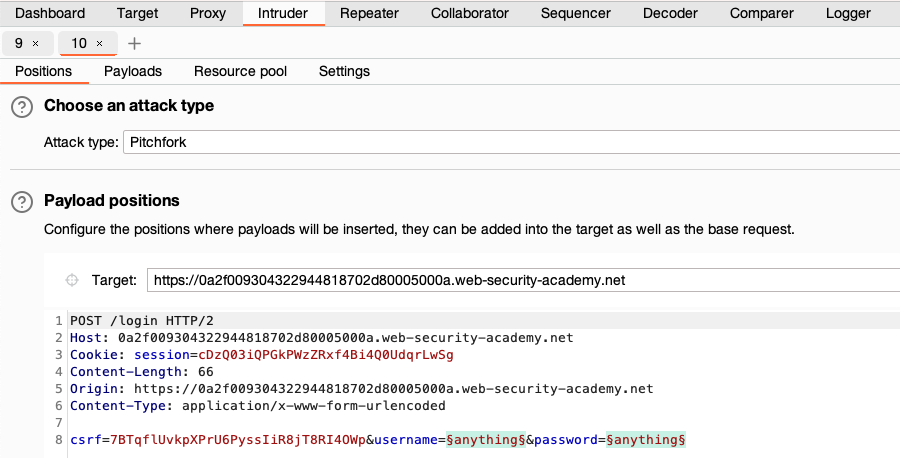Open the Settings sub-tab

pos(344,72)
